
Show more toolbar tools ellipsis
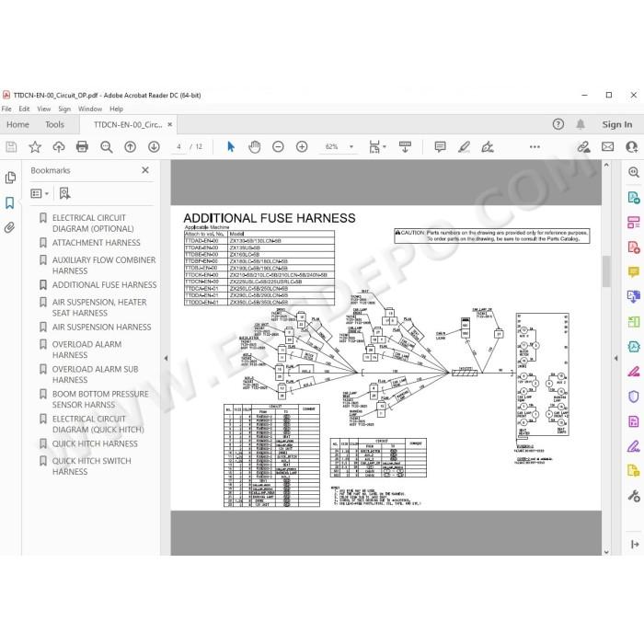[x=535, y=146]
